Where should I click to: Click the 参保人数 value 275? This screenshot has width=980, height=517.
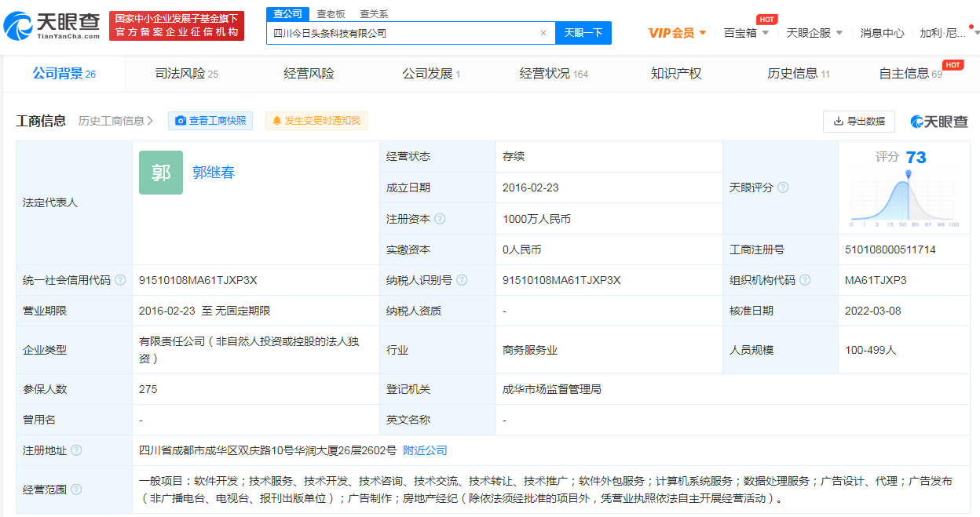pos(148,389)
